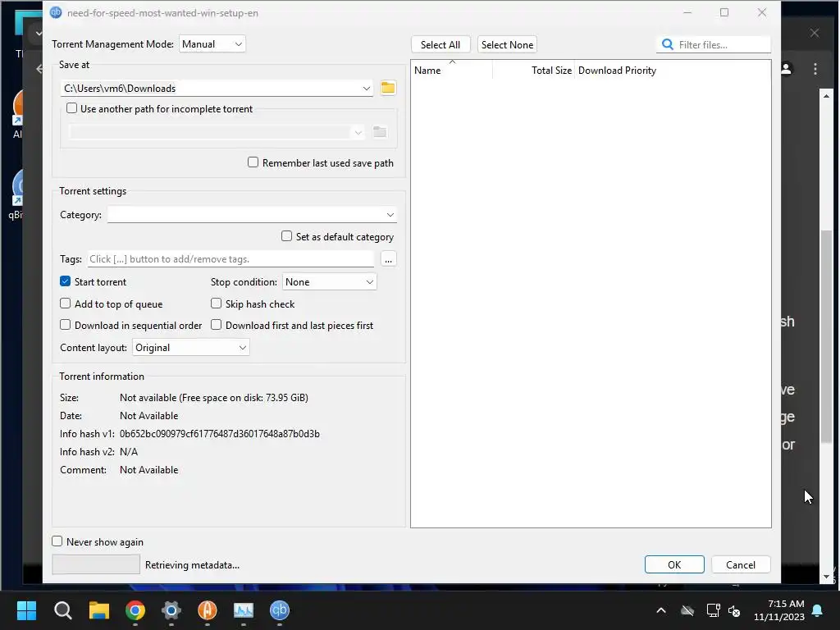Enable Add to top of queue
Viewport: 840px width, 630px height.
(x=66, y=304)
